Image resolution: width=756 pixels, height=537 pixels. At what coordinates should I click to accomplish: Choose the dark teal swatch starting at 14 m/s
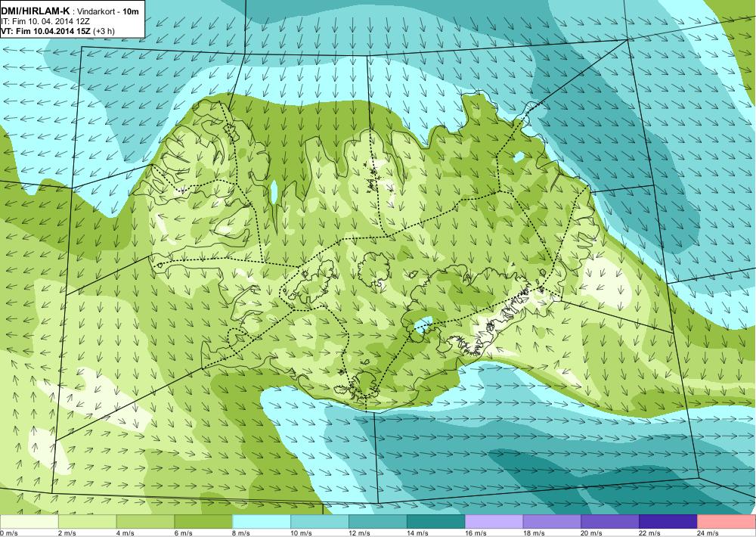click(x=436, y=522)
